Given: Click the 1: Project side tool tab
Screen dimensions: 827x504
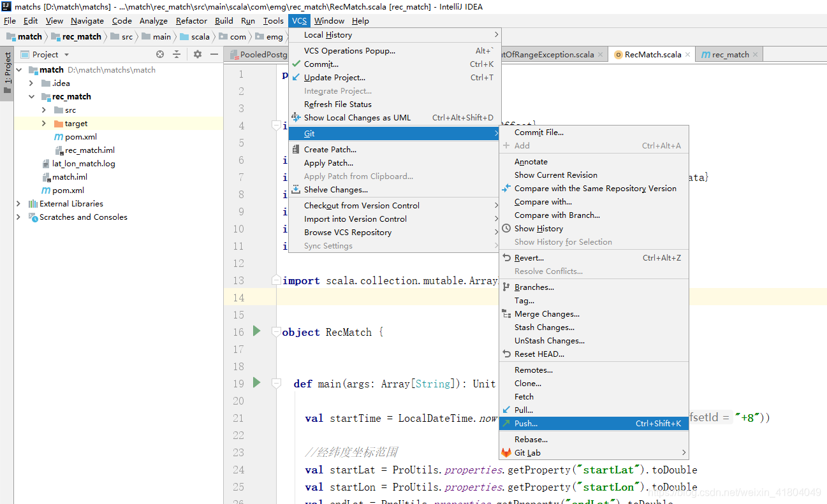Looking at the screenshot, I should (x=7, y=73).
